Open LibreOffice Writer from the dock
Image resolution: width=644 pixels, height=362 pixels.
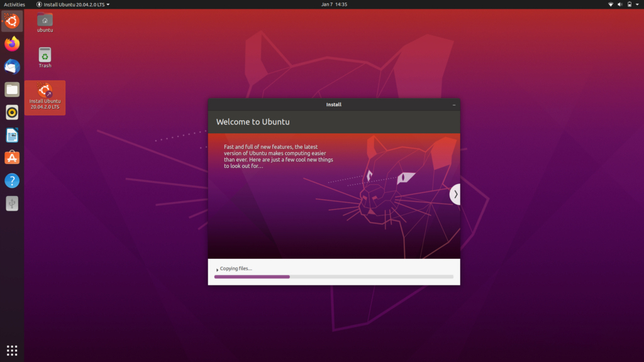click(x=11, y=134)
